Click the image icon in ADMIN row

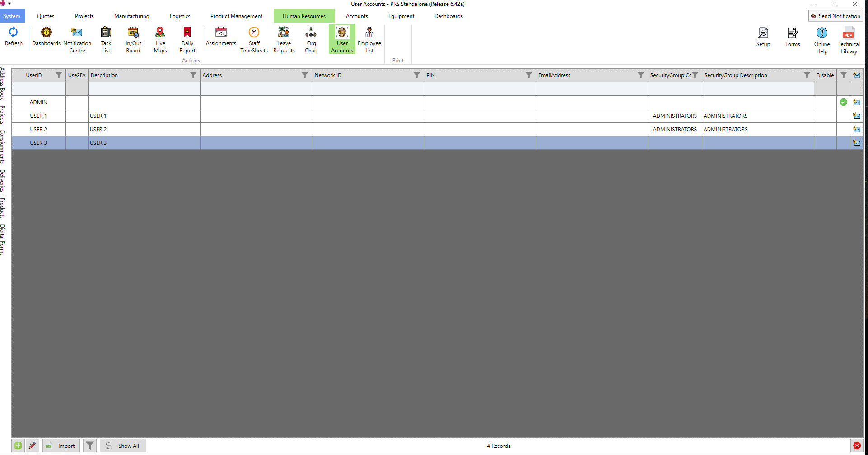pos(857,102)
